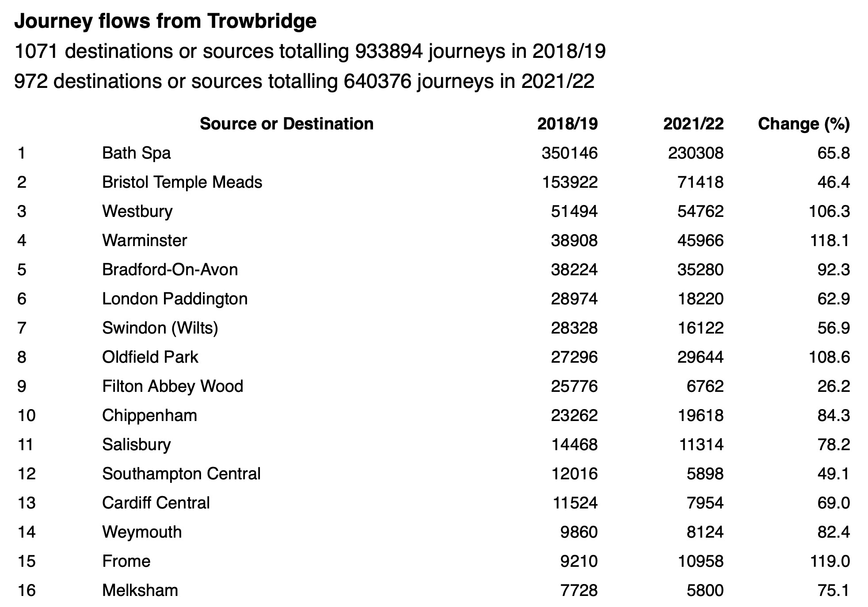
Task: Click the '2021/22' column header
Action: pos(693,124)
